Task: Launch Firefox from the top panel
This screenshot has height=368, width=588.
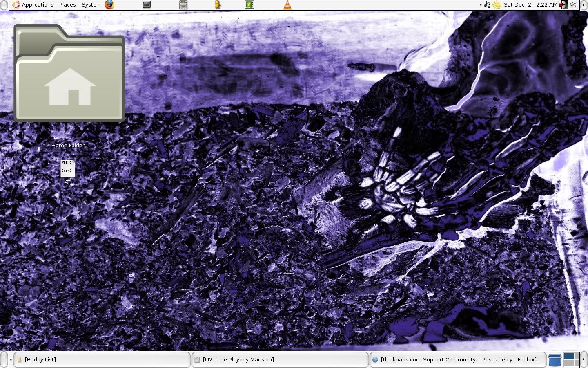Action: tap(109, 5)
